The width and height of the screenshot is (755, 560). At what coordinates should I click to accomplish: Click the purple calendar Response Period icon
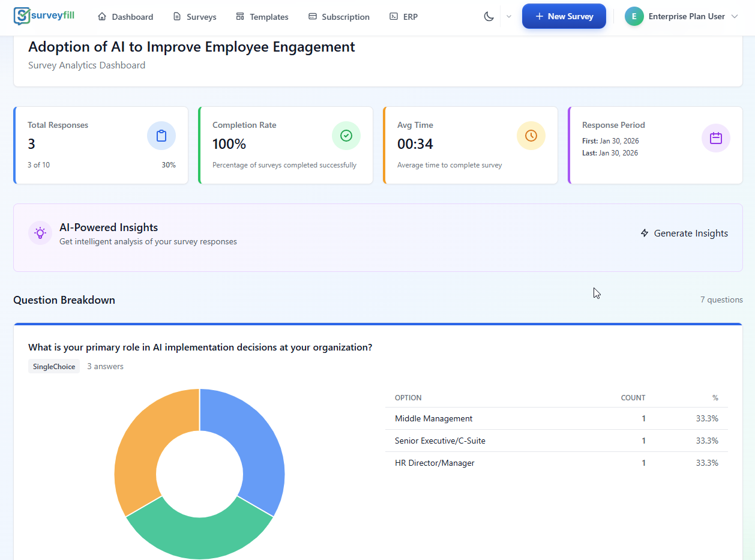716,138
